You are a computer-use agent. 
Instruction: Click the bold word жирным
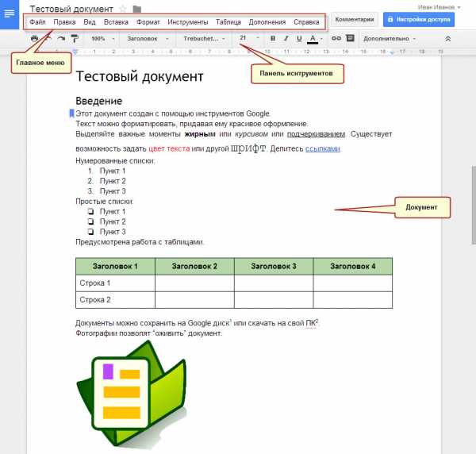[200, 134]
